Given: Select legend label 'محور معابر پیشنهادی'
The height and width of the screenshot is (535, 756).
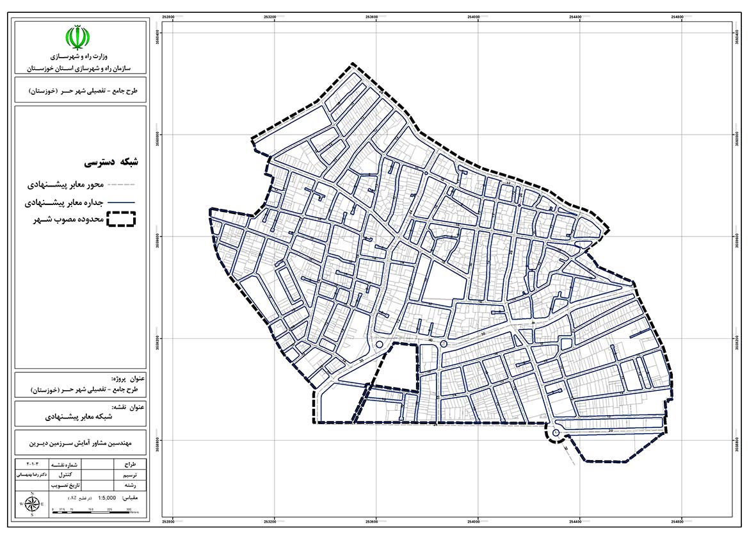Looking at the screenshot, I should coord(65,185).
